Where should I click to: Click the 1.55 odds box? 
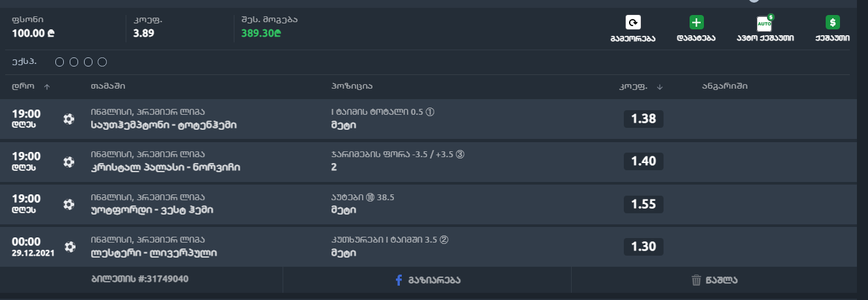coord(643,204)
